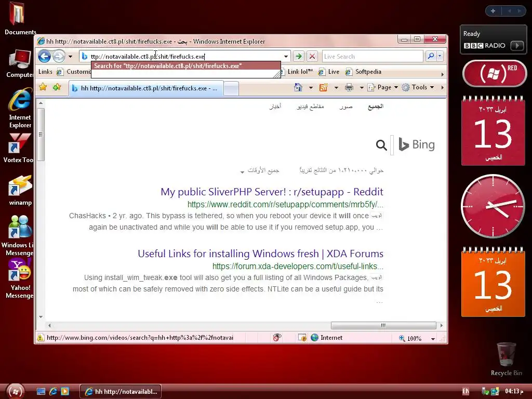Screen dimensions: 532x399
Task: Open the Live favorites link
Action: pos(329,72)
